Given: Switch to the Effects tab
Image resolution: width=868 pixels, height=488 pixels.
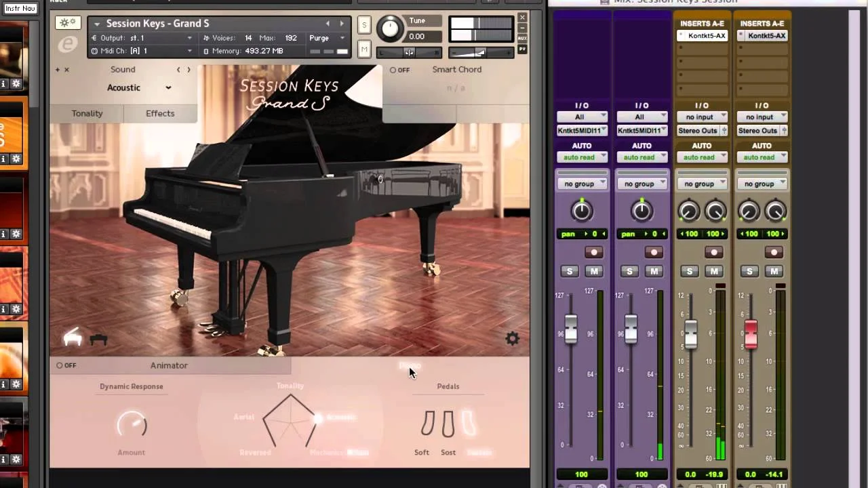Looking at the screenshot, I should (x=160, y=113).
